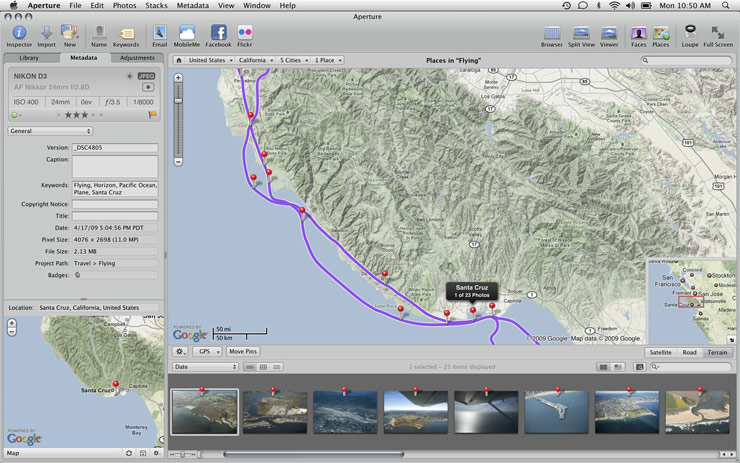The image size is (740, 463).
Task: Open the General metadata view dropdown
Action: point(50,131)
